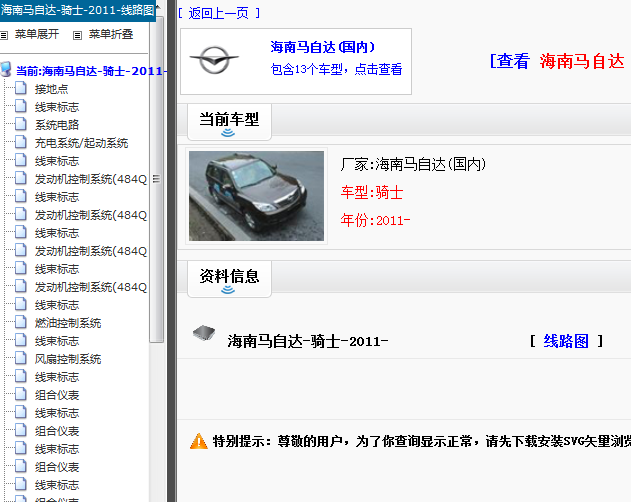Screen dimensions: 631x502
Task: Click the page icon next to 接地点
Action: [21, 88]
